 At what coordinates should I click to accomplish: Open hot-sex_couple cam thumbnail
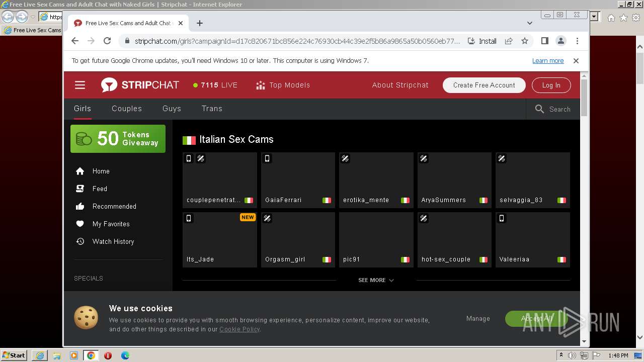[454, 239]
